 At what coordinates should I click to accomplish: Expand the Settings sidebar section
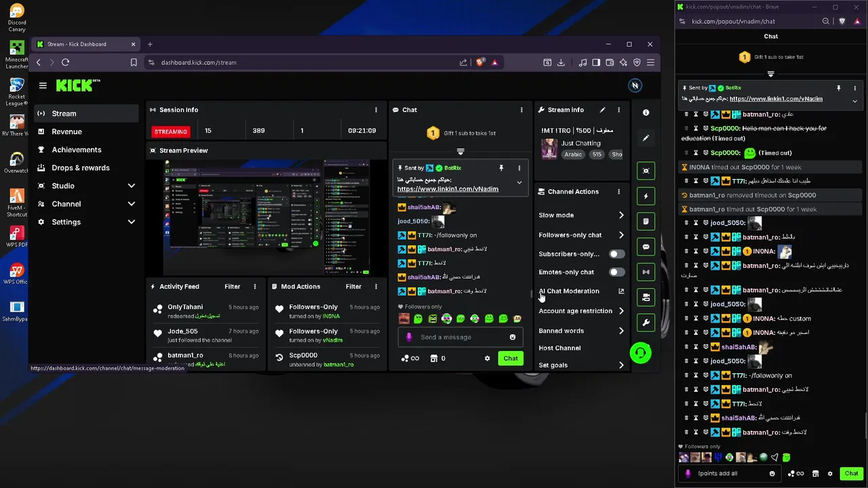tap(132, 222)
